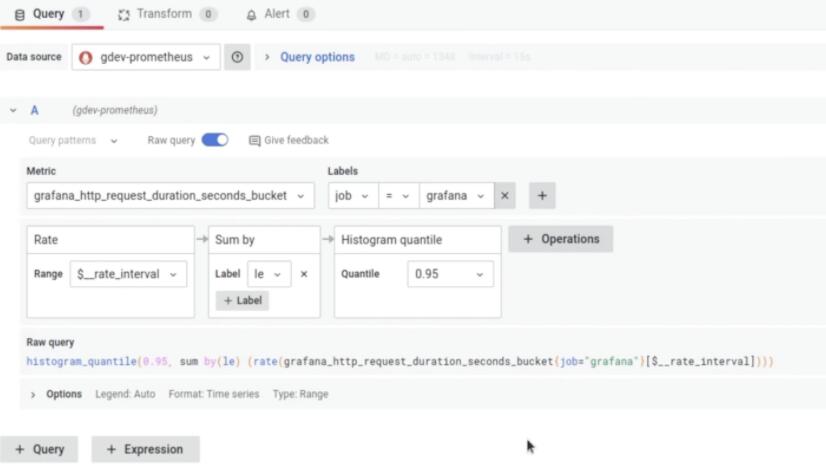This screenshot has height=472, width=826.
Task: Add a new label filter
Action: click(542, 195)
